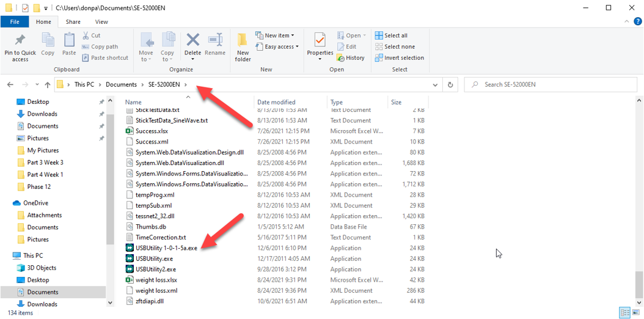644x319 pixels.
Task: Select the USBUtility2.exe file
Action: point(156,269)
